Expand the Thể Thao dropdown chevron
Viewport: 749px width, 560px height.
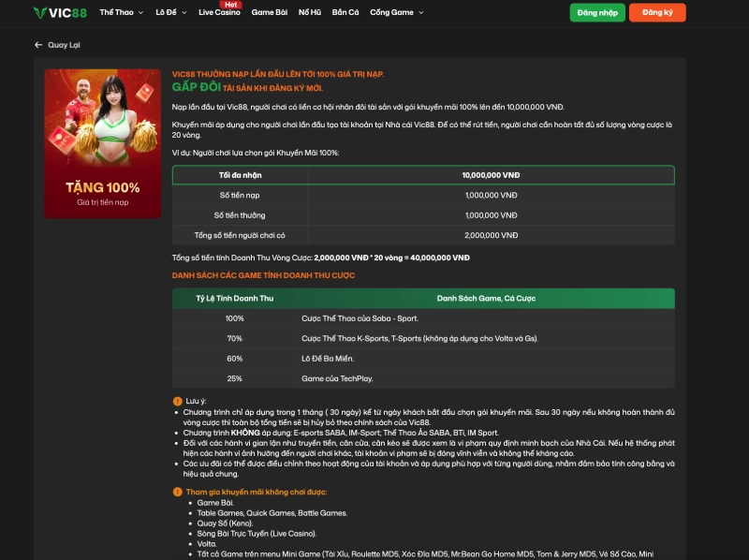(141, 13)
